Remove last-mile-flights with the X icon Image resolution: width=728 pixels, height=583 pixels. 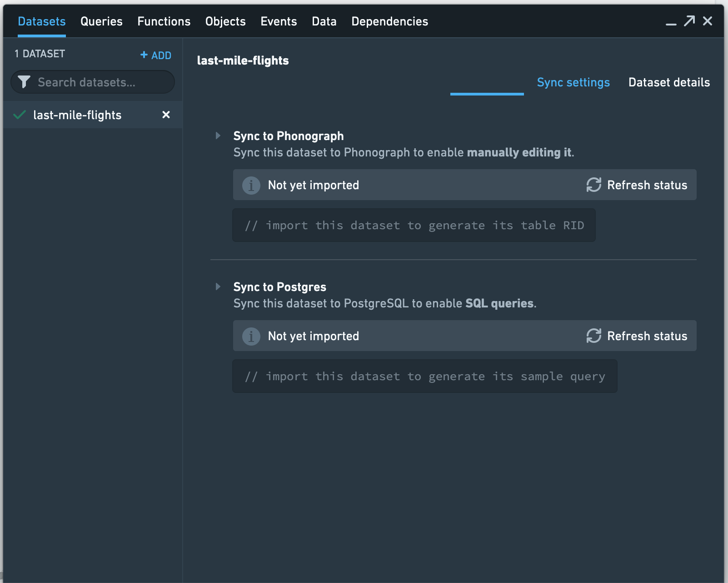pyautogui.click(x=166, y=115)
